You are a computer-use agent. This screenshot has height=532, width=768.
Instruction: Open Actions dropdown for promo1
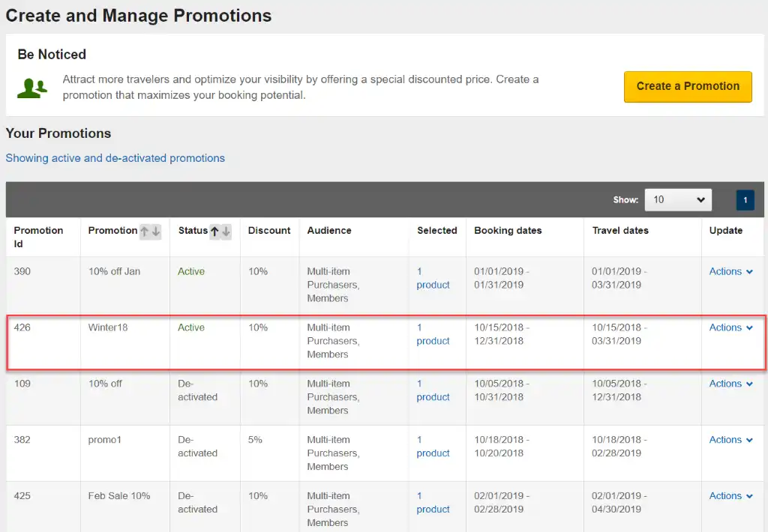(730, 441)
